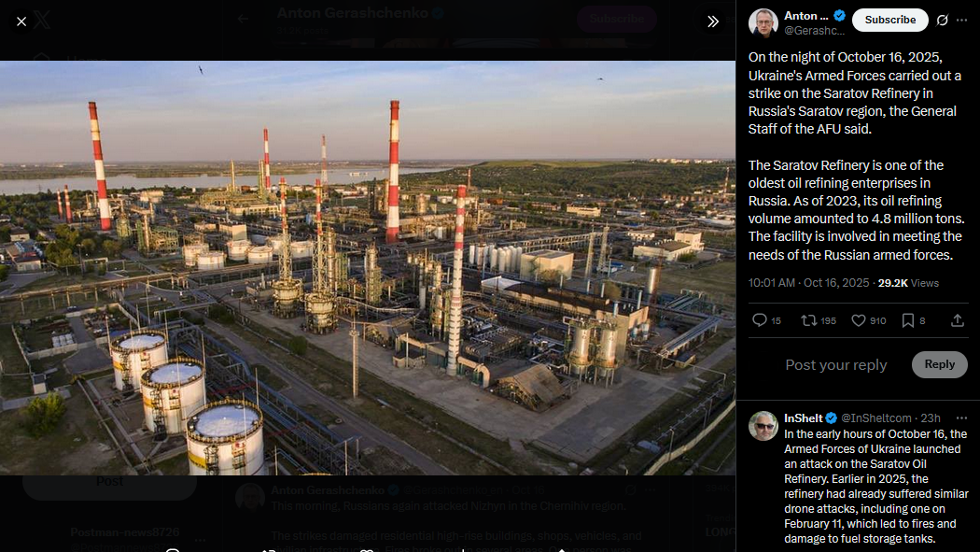The image size is (980, 552).
Task: Collapse the side panel with double-chevron icon
Action: [712, 21]
